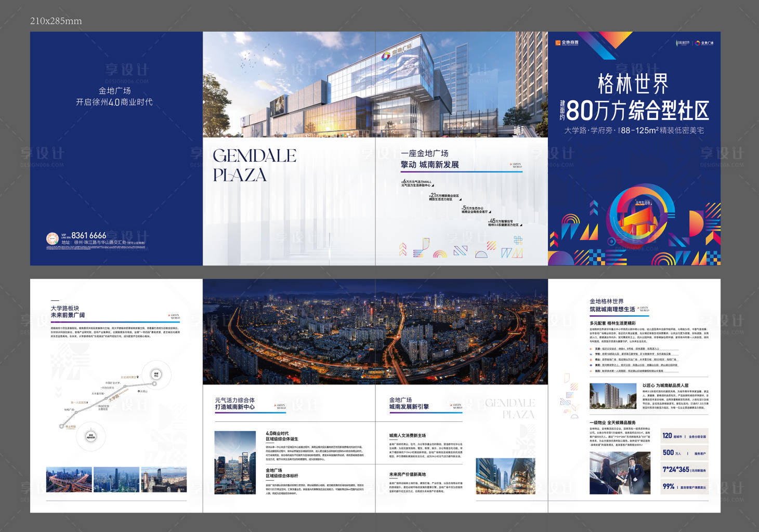Viewport: 759px width, 532px height.
Task: Click the 210x285mm size label
Action: 56,21
